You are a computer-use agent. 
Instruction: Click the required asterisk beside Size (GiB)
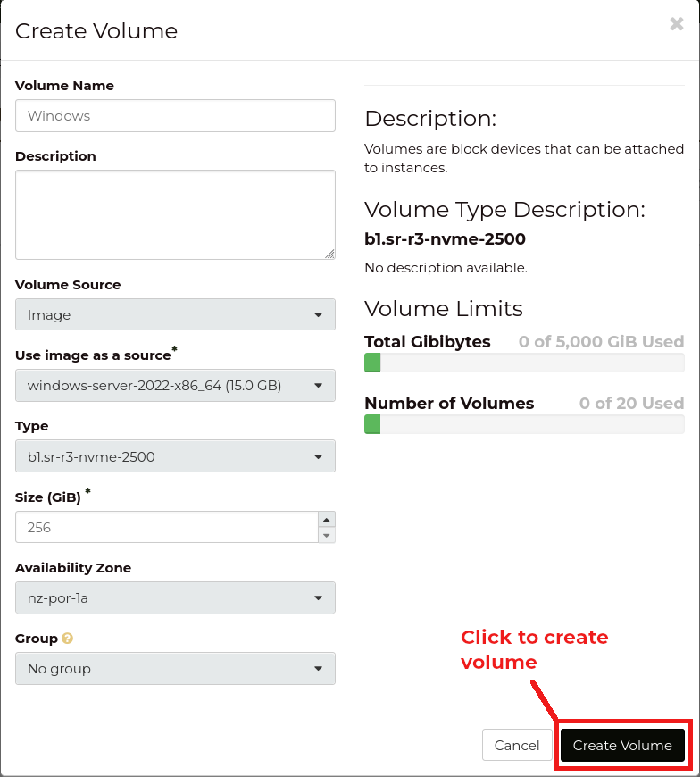coord(87,492)
